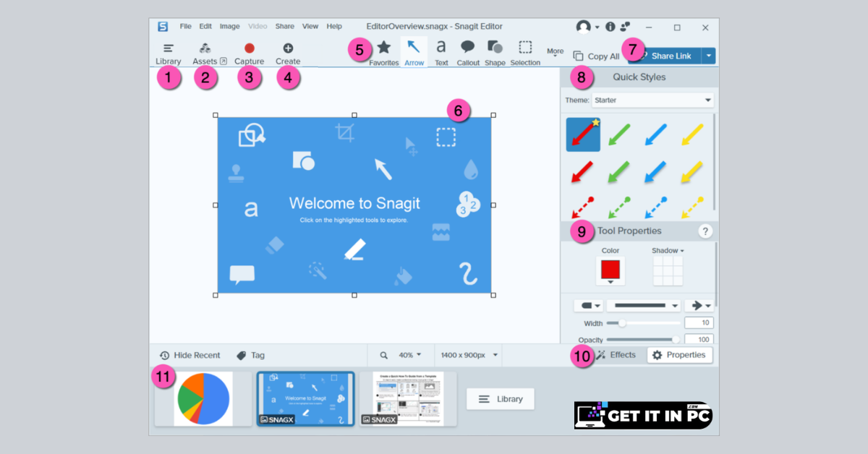Image resolution: width=868 pixels, height=454 pixels.
Task: Click the Snagit logo in the title bar
Action: (163, 27)
